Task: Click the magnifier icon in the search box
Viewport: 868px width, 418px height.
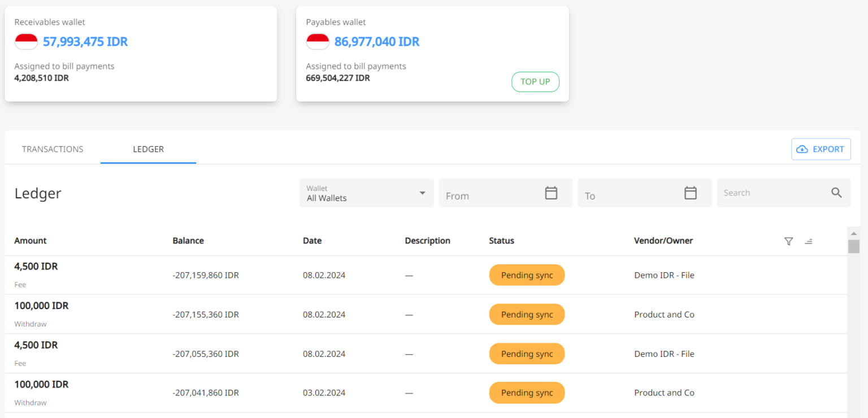Action: [x=836, y=193]
